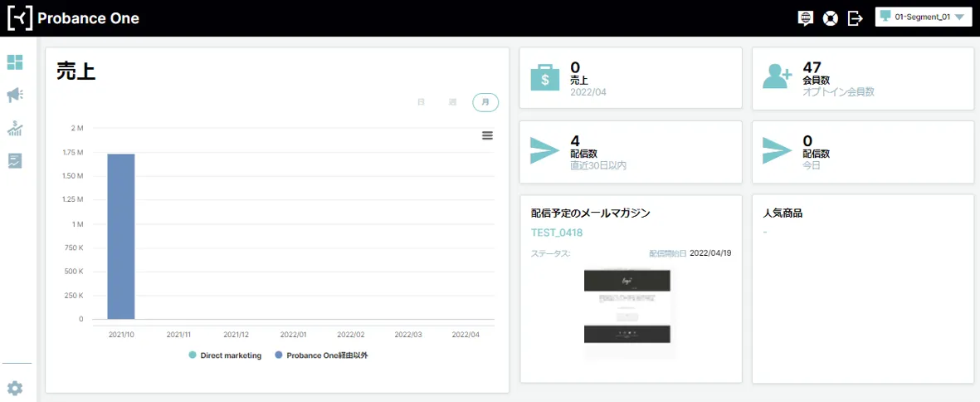Open the report checklist sidebar icon
This screenshot has width=980, height=402.
pyautogui.click(x=15, y=160)
